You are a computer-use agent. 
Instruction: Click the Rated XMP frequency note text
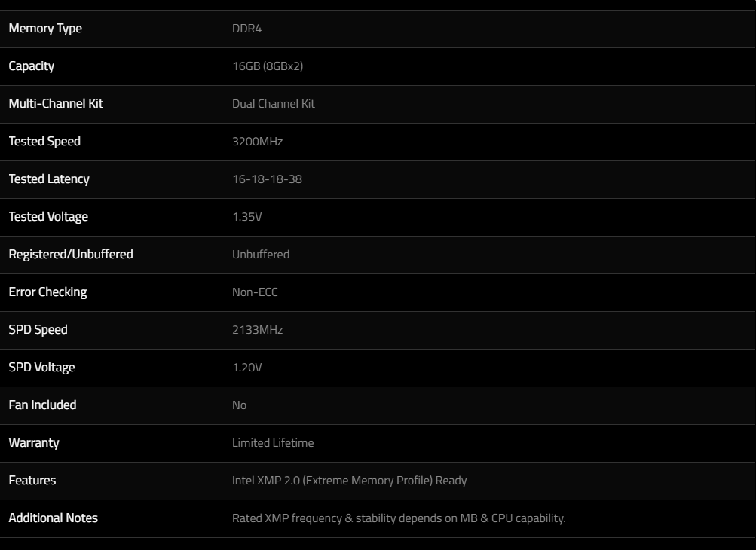click(399, 518)
